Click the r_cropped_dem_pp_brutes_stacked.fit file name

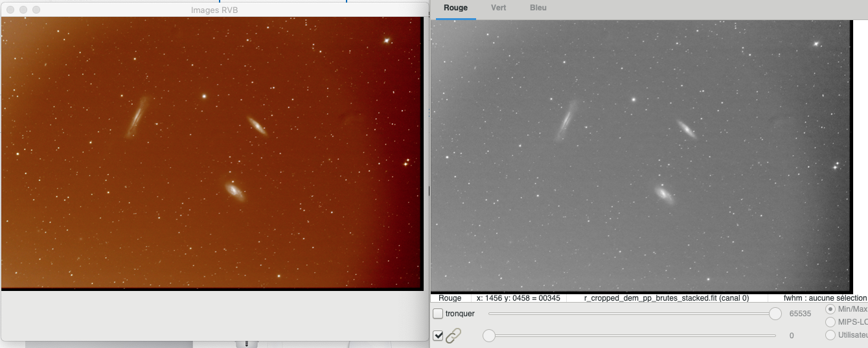667,298
